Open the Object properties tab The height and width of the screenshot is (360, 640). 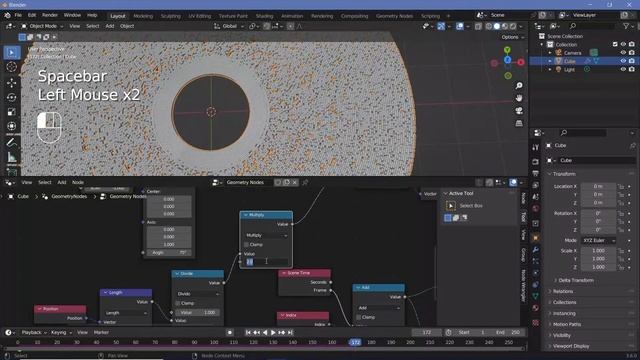pos(536,238)
